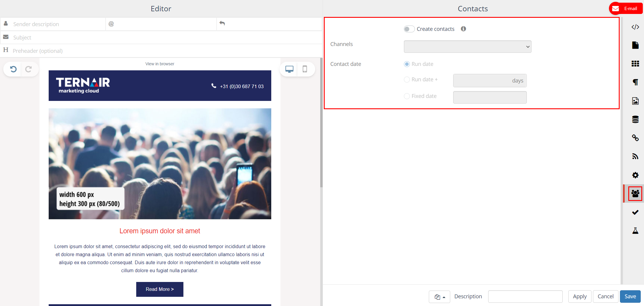Open the View in browser link
This screenshot has width=644, height=306.
tap(160, 64)
